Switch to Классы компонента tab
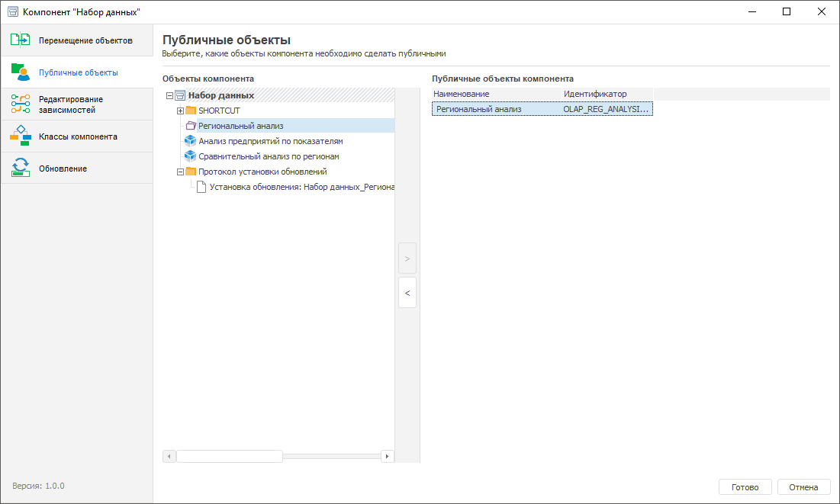This screenshot has width=840, height=504. coord(78,136)
